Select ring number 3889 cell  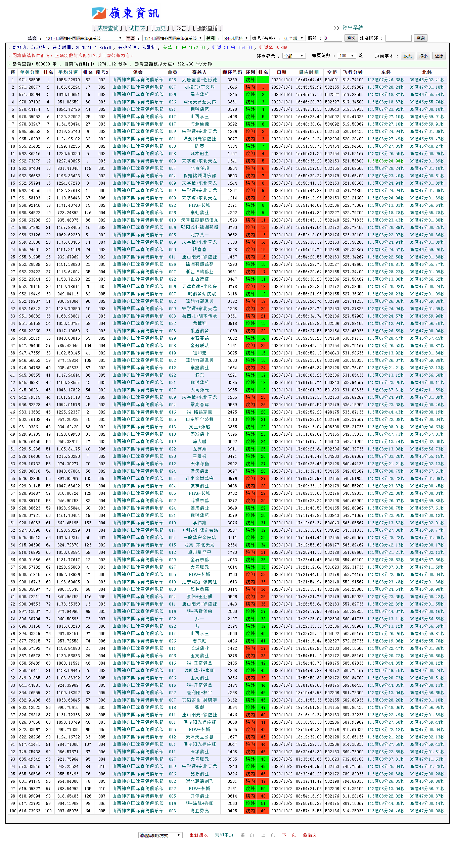click(x=232, y=80)
